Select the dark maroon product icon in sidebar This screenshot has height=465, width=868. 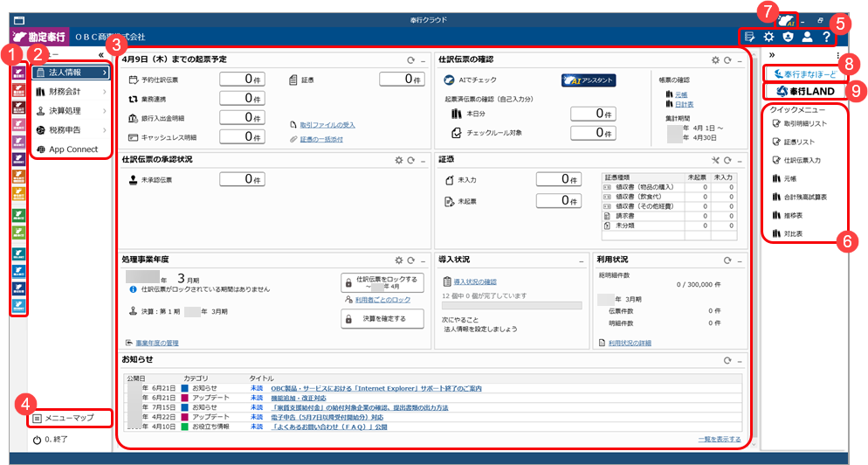[x=19, y=107]
